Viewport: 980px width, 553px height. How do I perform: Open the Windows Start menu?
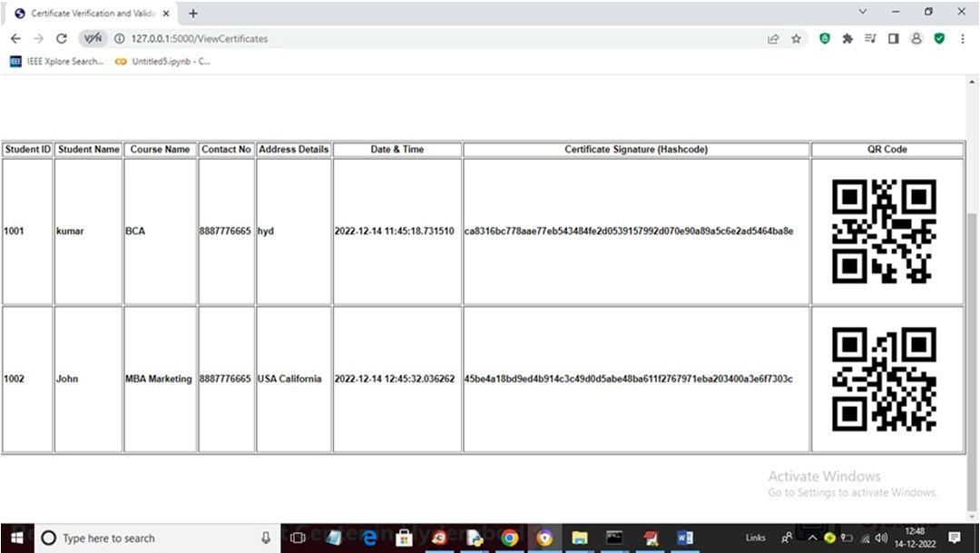tap(17, 538)
